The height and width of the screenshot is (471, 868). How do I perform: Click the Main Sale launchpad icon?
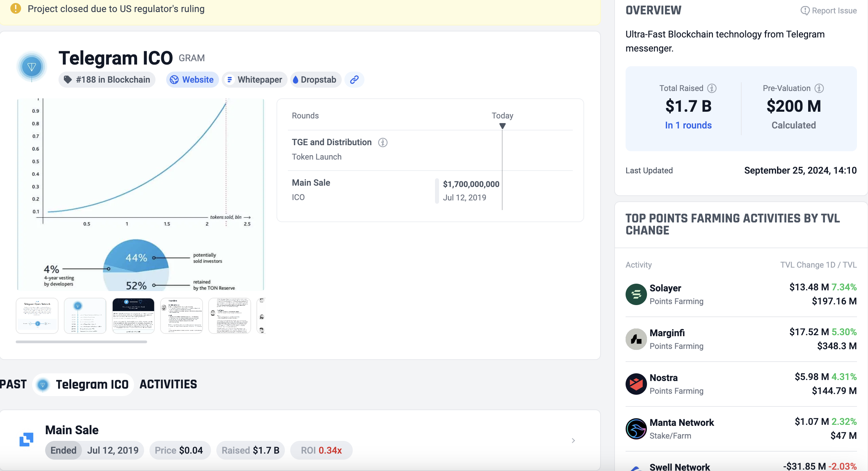(x=26, y=440)
